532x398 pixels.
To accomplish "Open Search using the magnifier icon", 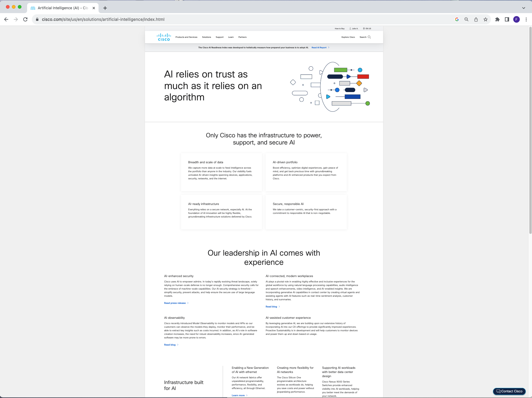I will (369, 37).
